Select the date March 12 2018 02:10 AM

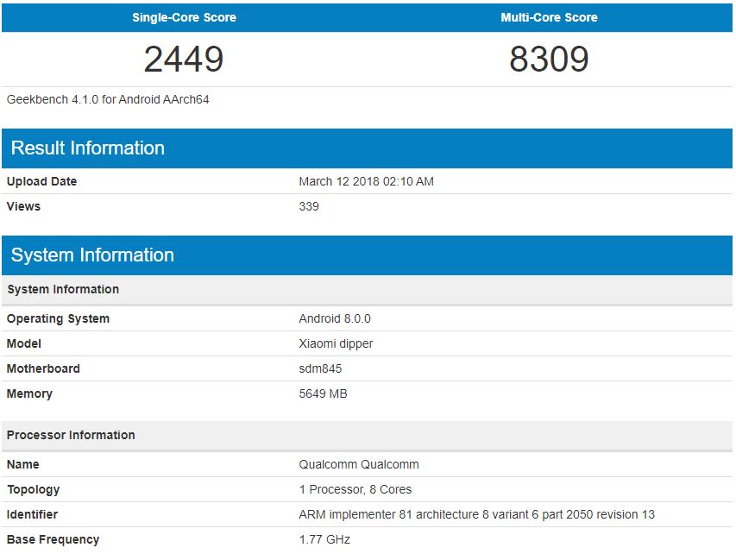[366, 181]
